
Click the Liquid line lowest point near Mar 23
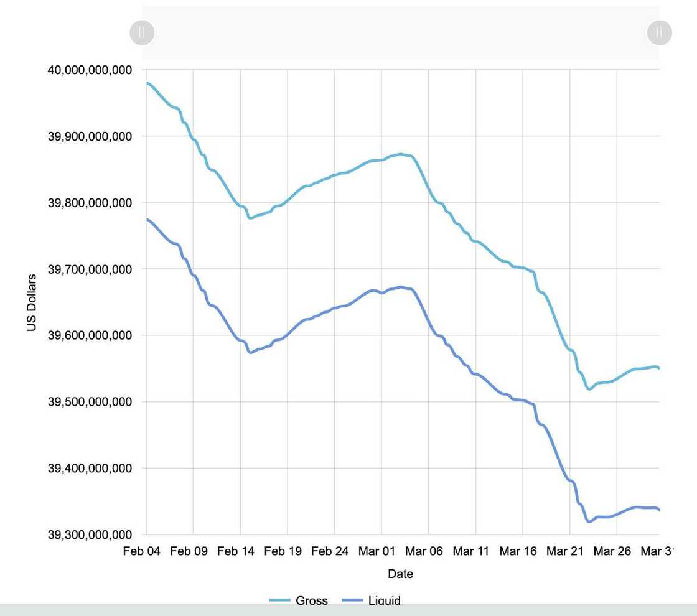tap(589, 521)
